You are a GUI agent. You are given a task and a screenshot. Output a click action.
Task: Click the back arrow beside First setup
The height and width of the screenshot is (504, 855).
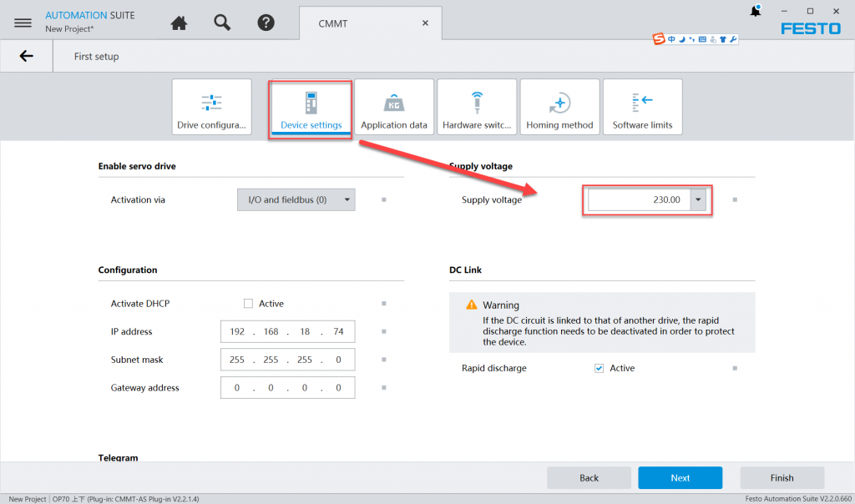[26, 56]
